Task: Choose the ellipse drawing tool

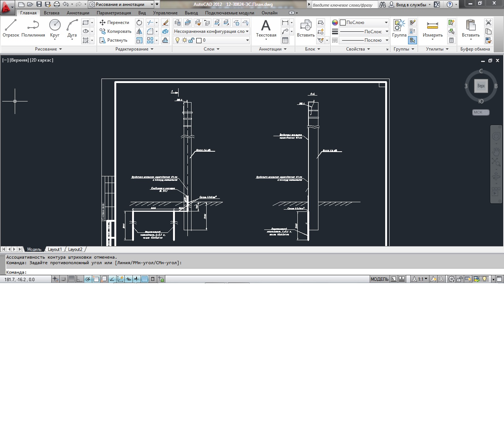Action: click(x=86, y=31)
